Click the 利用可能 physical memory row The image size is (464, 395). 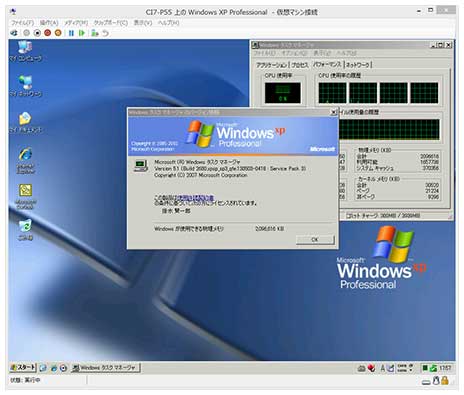(x=398, y=162)
